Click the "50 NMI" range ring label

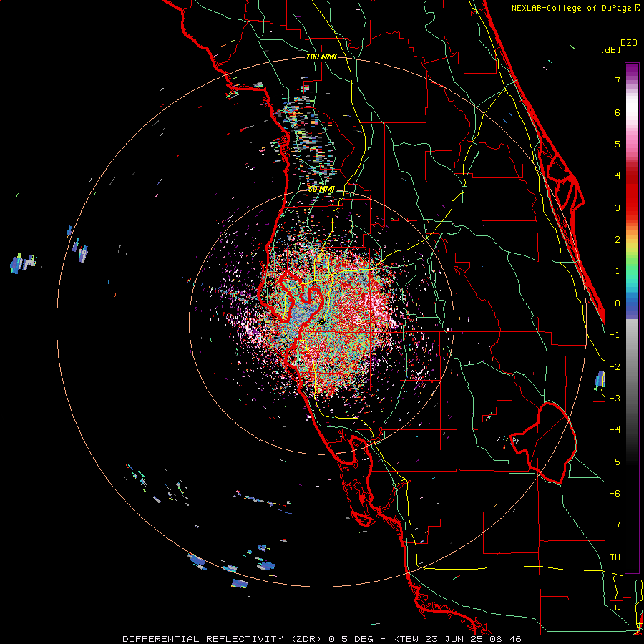tap(321, 190)
